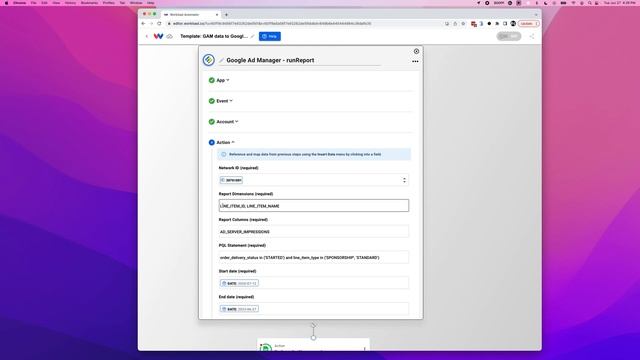Click the Start date DATE chip
This screenshot has height=360, width=640.
coord(239,283)
